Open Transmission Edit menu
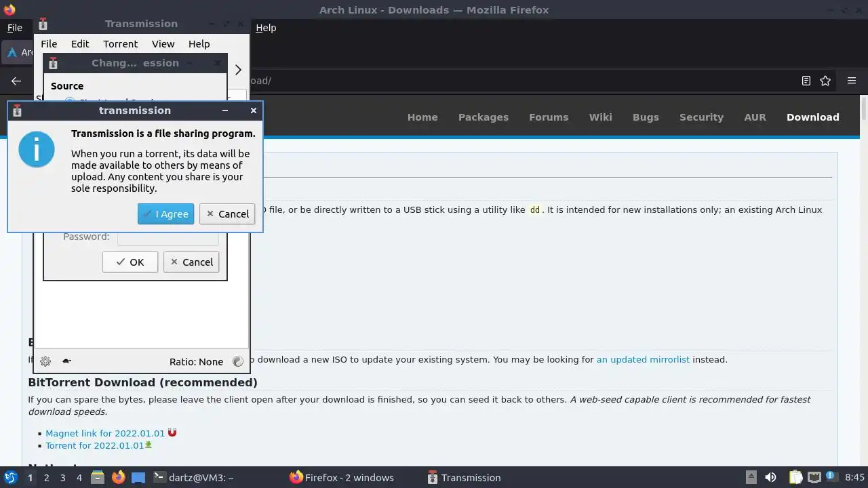The image size is (868, 488). [x=80, y=43]
